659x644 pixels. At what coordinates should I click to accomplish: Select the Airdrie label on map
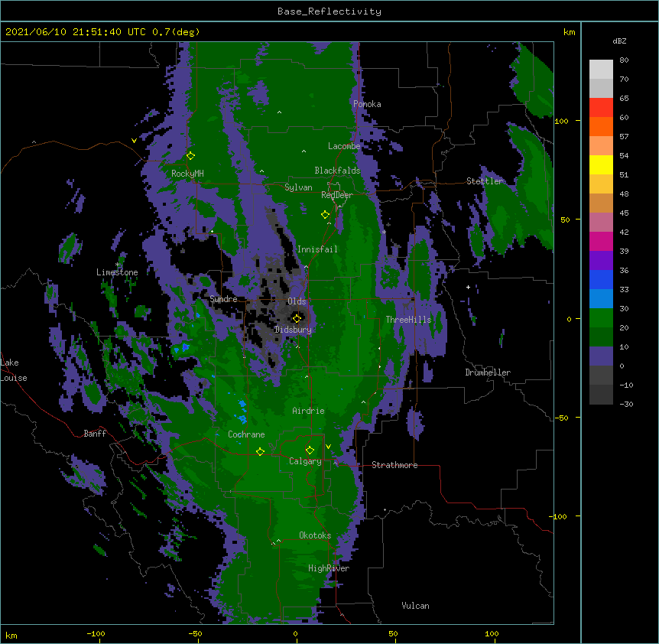(309, 411)
